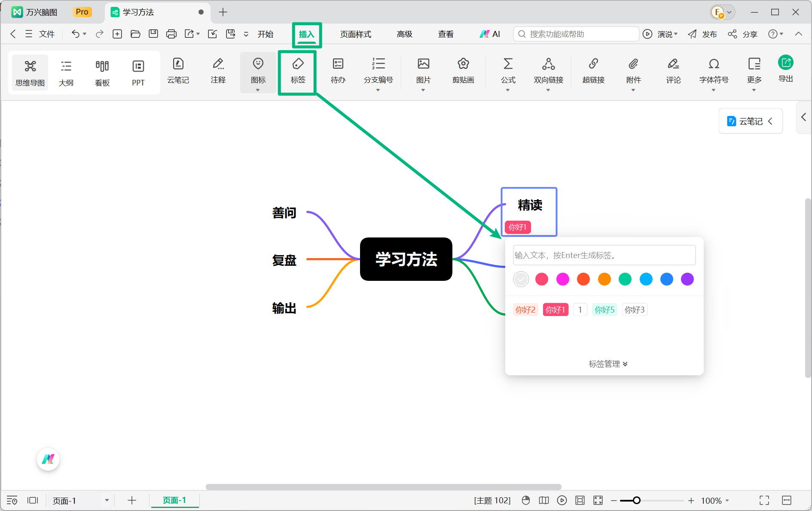The image size is (812, 511).
Task: Click the zoom slider handle
Action: pos(636,500)
